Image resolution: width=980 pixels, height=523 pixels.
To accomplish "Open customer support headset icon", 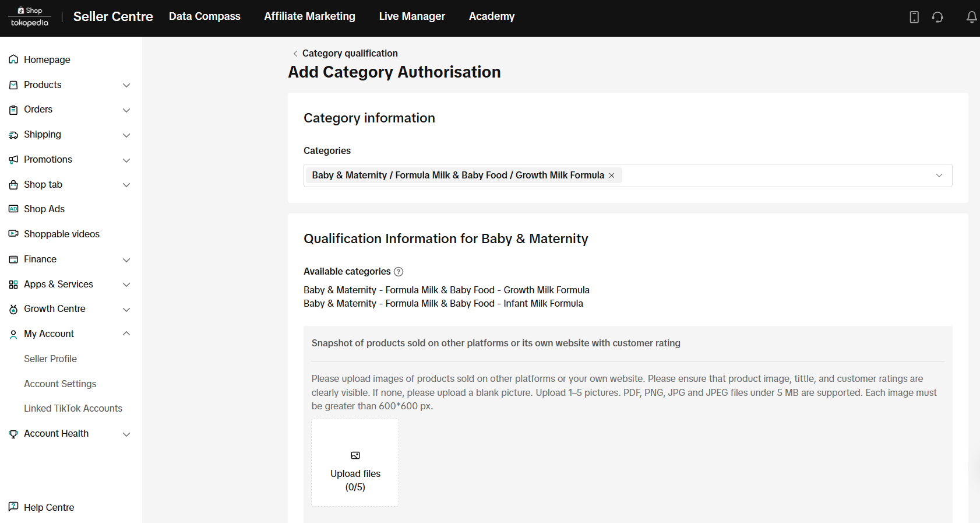I will tap(937, 17).
